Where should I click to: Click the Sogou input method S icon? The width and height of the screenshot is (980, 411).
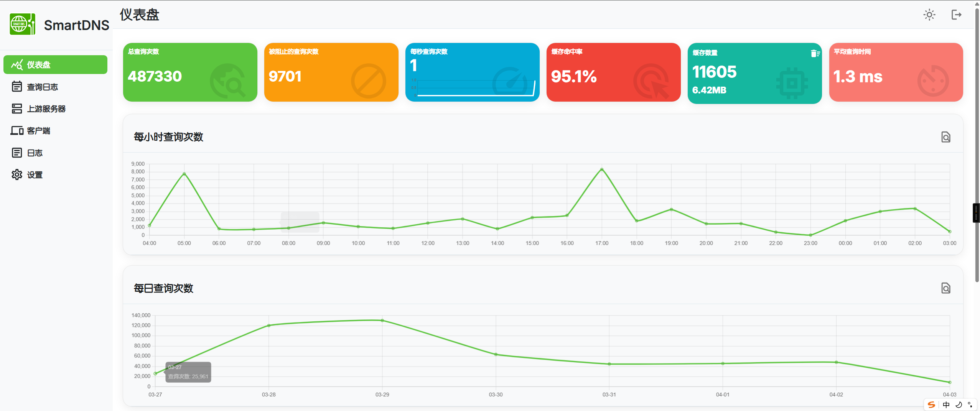pyautogui.click(x=931, y=405)
